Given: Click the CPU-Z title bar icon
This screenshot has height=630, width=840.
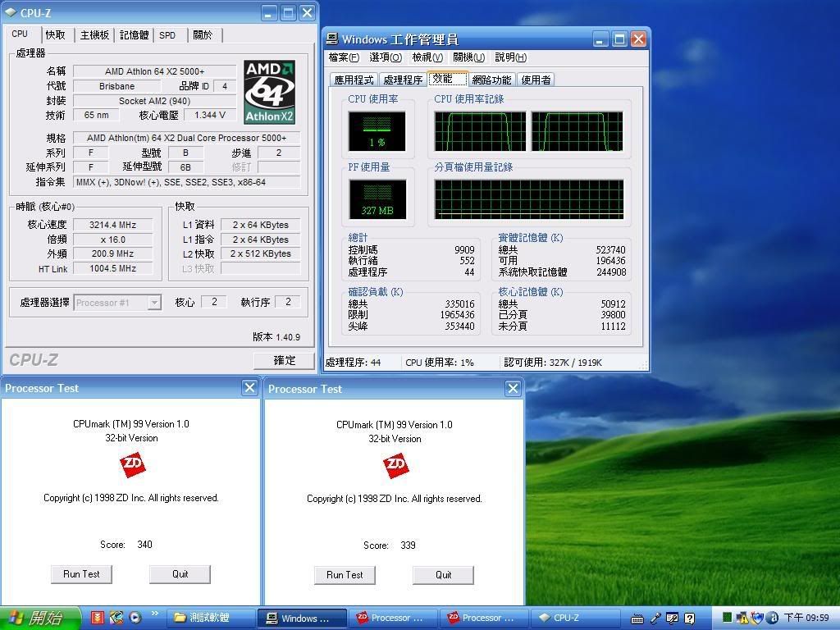Looking at the screenshot, I should coord(11,12).
